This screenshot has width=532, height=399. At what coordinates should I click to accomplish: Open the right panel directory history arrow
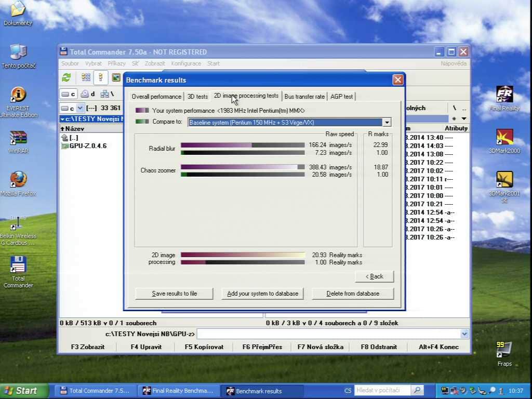tap(463, 119)
